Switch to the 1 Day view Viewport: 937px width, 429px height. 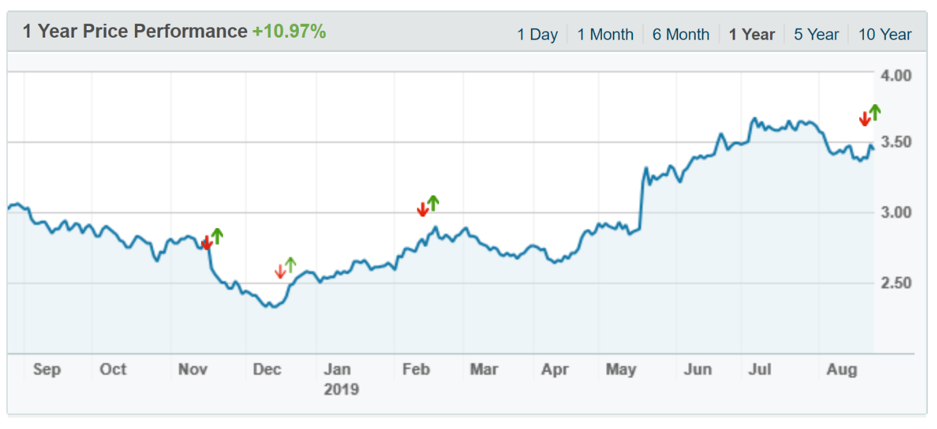click(x=537, y=34)
